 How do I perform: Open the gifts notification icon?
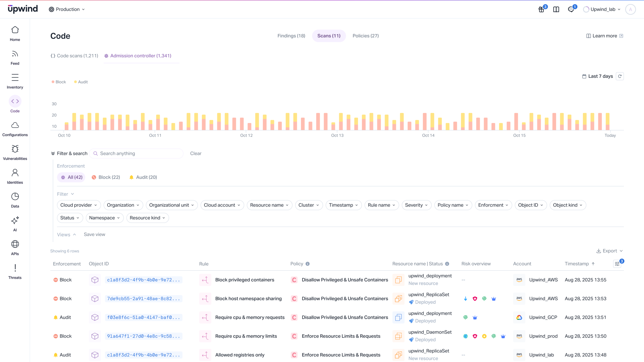click(x=541, y=9)
